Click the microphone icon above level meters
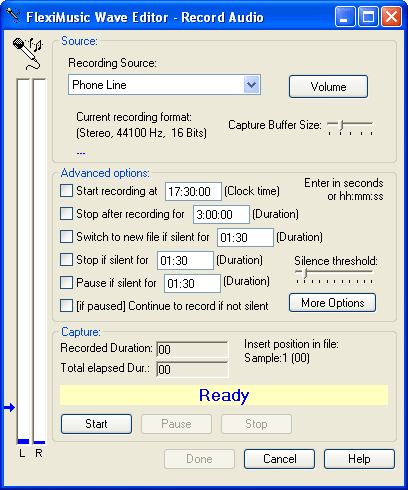 (x=28, y=53)
